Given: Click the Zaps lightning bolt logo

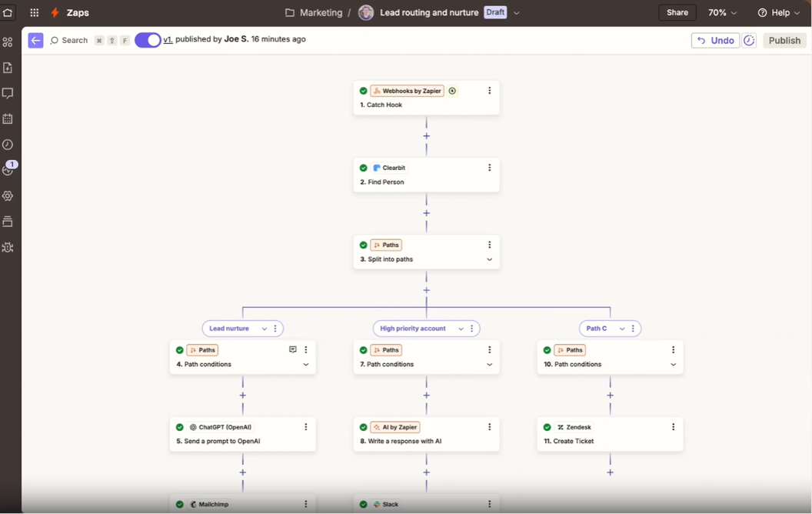Looking at the screenshot, I should point(55,12).
